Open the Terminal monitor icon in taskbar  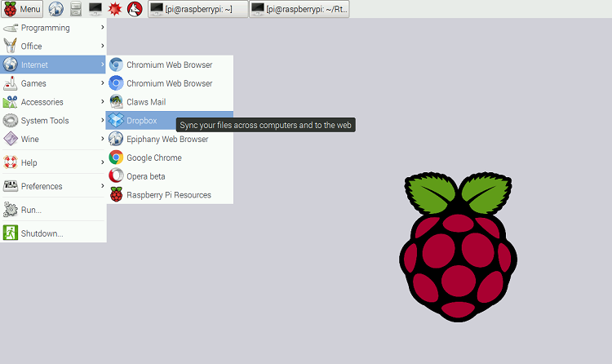click(x=95, y=9)
